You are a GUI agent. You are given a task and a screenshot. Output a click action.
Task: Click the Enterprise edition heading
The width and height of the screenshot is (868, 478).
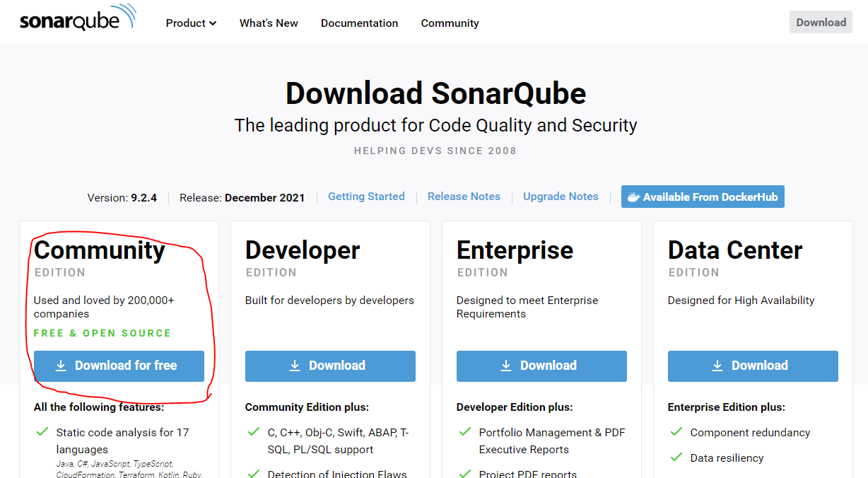pos(515,250)
